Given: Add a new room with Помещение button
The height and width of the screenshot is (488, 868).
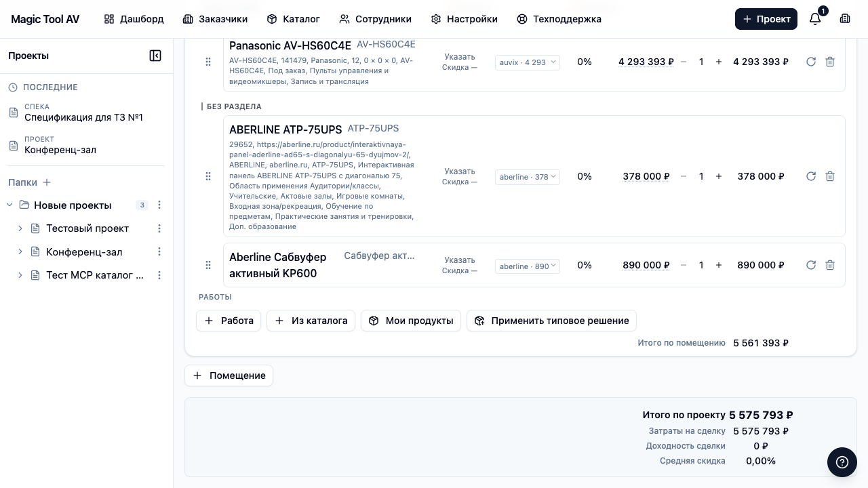Looking at the screenshot, I should 229,375.
